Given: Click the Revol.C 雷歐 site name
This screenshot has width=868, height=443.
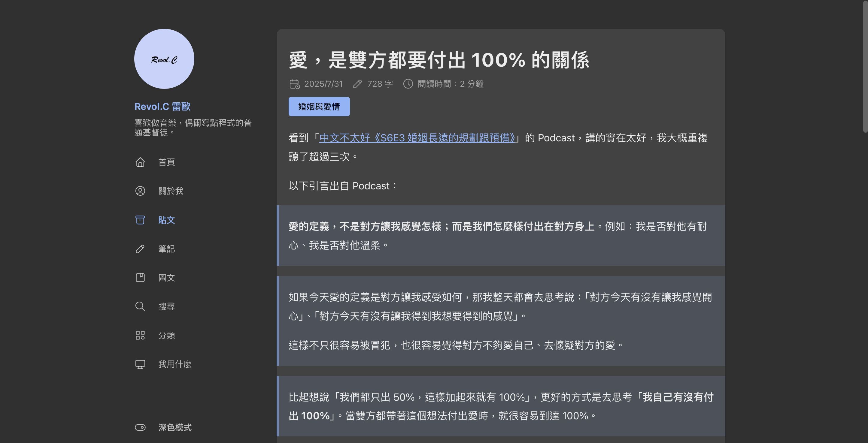Looking at the screenshot, I should [x=162, y=106].
